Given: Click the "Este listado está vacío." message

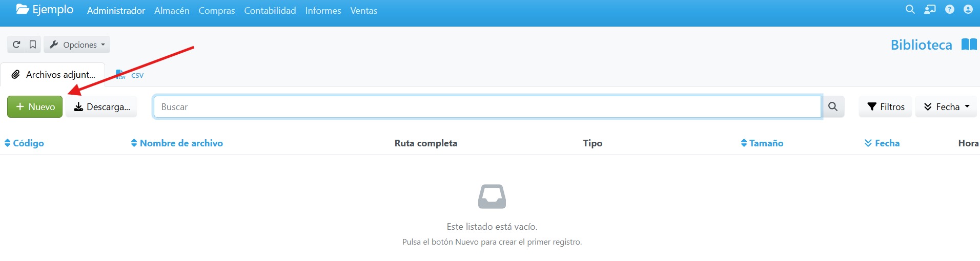Looking at the screenshot, I should point(492,227).
